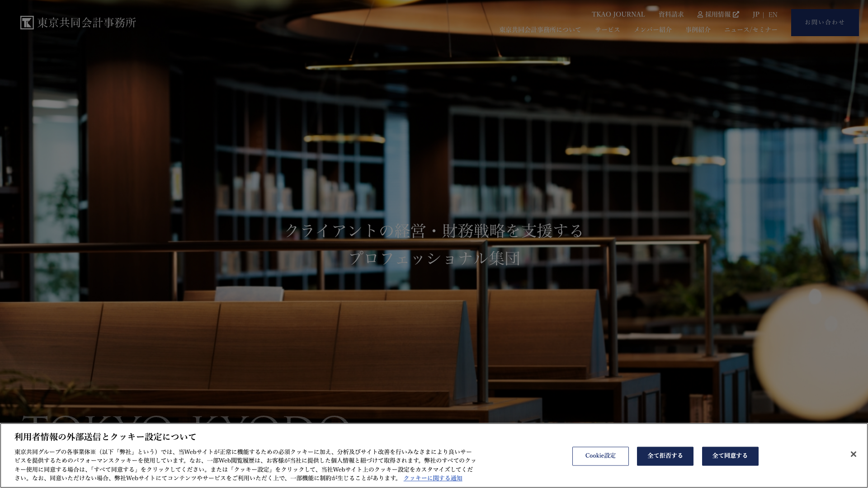The height and width of the screenshot is (488, 868).
Task: Close the cookie banner with X
Action: click(853, 454)
